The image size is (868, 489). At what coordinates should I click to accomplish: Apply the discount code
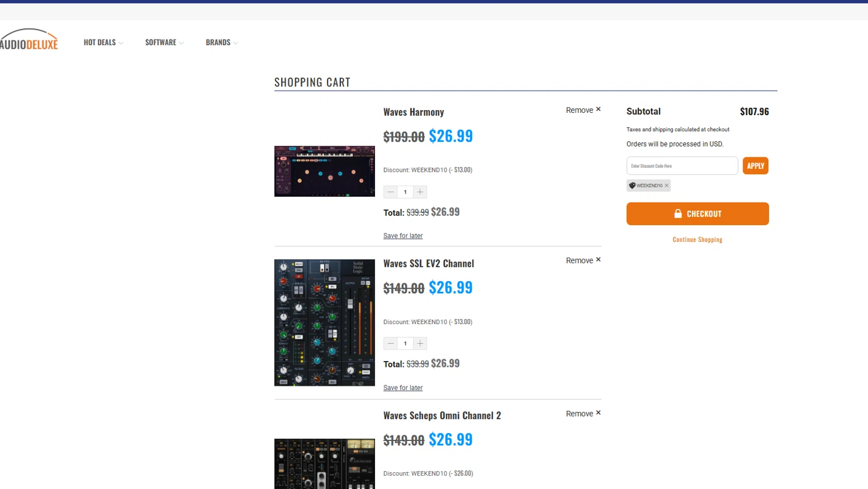(756, 166)
